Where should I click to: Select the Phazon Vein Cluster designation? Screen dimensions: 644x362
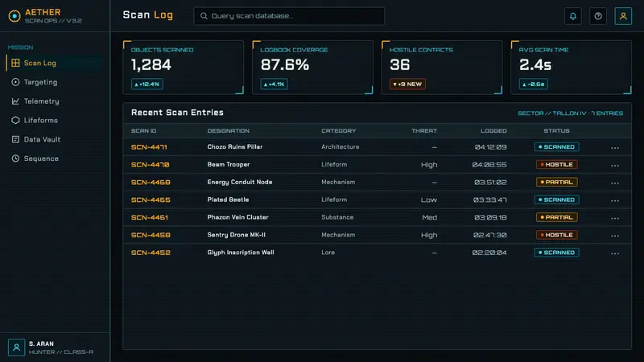click(237, 217)
